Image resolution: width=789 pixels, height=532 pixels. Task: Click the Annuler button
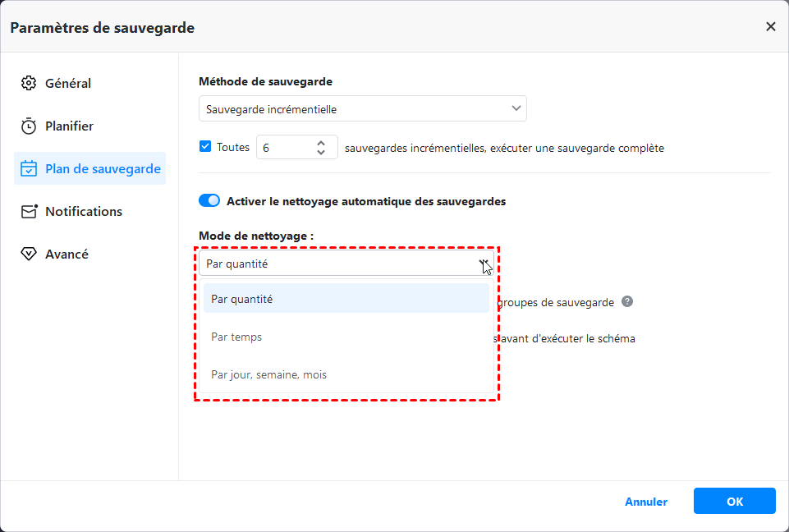[x=646, y=502]
